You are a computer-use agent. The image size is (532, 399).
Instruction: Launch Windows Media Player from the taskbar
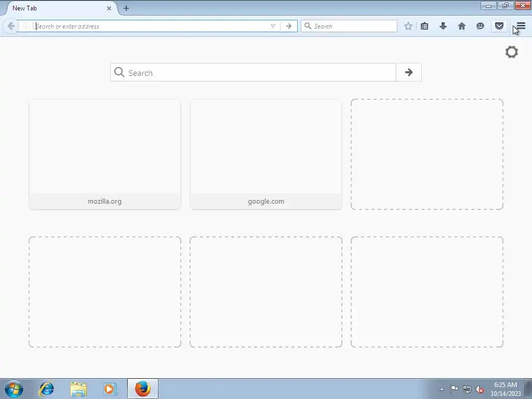pos(110,389)
